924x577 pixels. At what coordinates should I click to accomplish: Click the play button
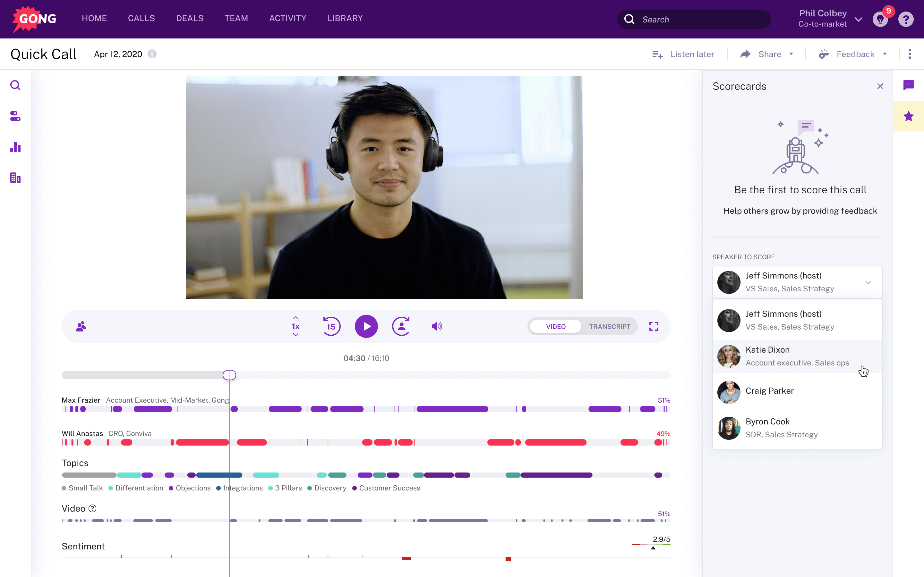pos(366,326)
